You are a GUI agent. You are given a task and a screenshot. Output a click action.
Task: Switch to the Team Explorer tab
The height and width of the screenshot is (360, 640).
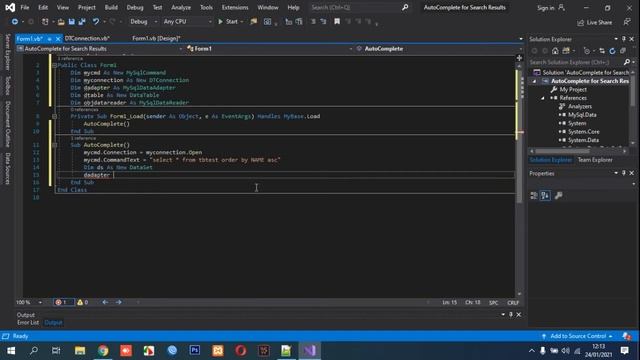pyautogui.click(x=595, y=160)
